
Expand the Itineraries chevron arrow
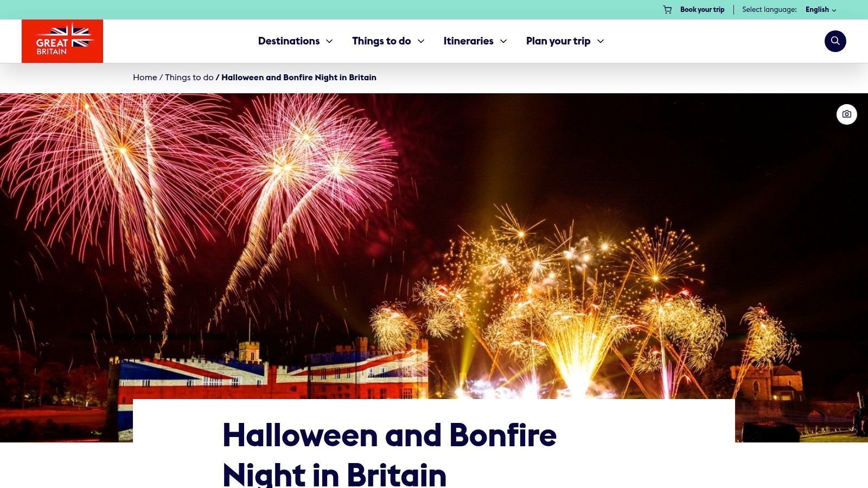click(x=503, y=41)
